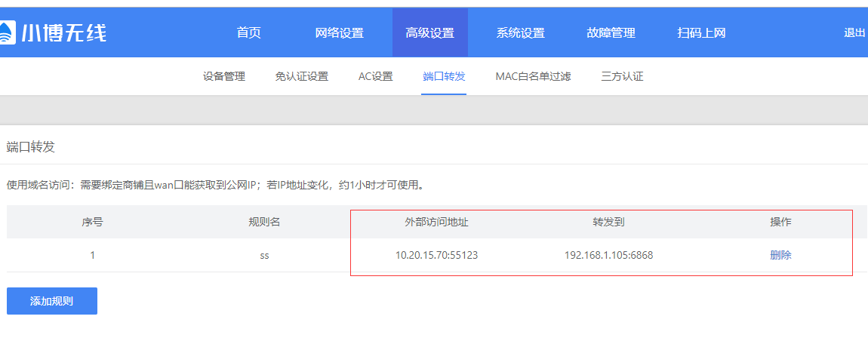Select the rule name ss cell

point(264,255)
